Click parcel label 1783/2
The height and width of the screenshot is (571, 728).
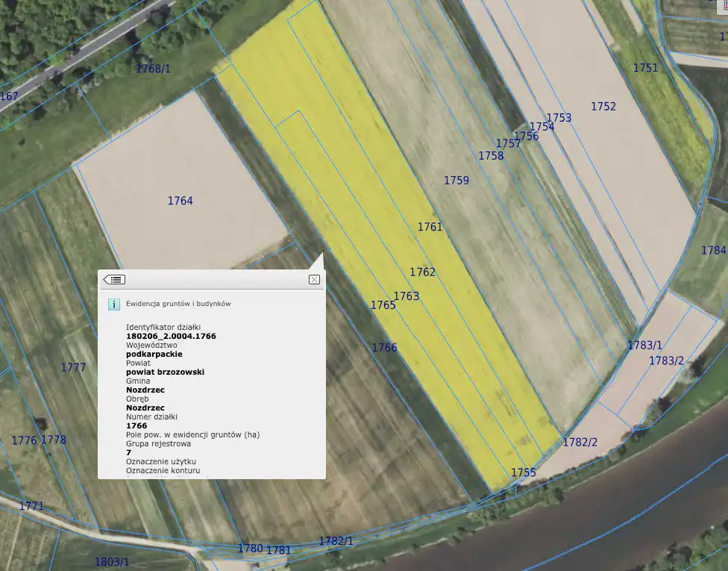(666, 361)
